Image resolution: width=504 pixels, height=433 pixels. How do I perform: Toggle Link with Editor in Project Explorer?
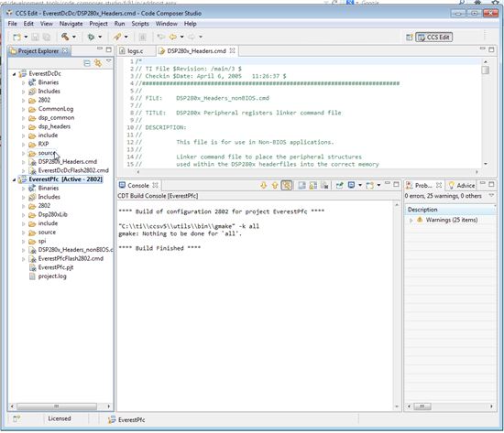[98, 63]
